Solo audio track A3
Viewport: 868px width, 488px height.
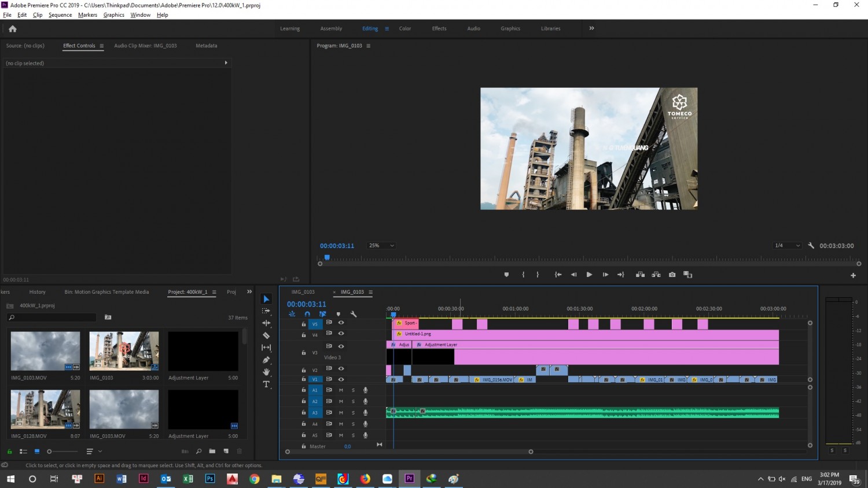pyautogui.click(x=353, y=413)
